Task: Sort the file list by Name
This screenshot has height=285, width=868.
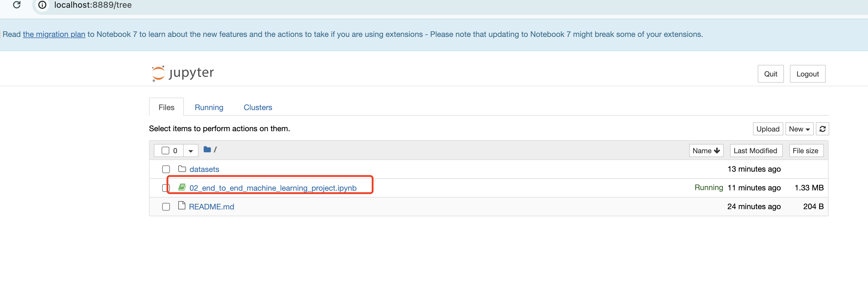Action: pos(706,151)
